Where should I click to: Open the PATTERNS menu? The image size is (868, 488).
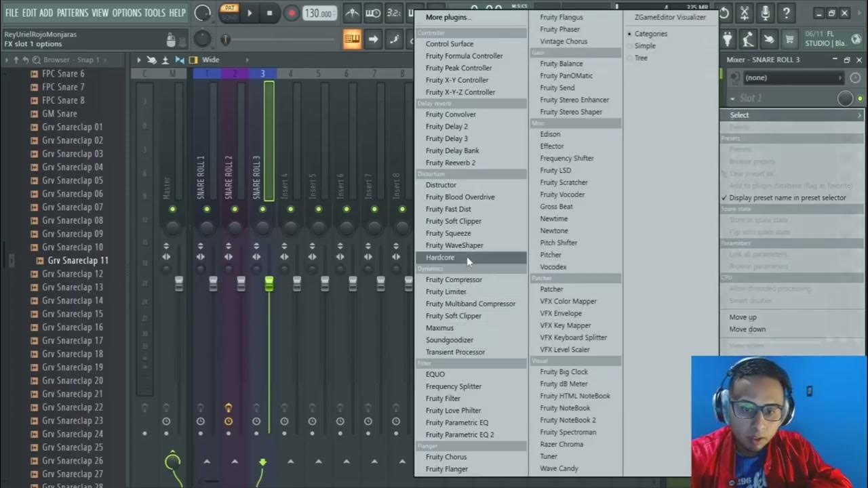pyautogui.click(x=73, y=13)
